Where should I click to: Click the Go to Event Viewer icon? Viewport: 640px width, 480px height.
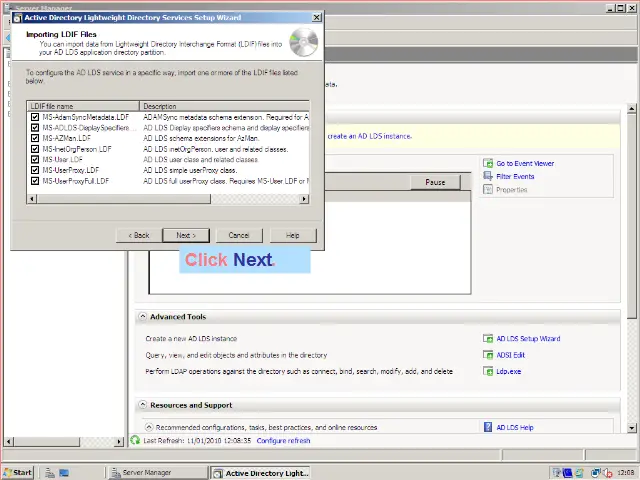488,163
